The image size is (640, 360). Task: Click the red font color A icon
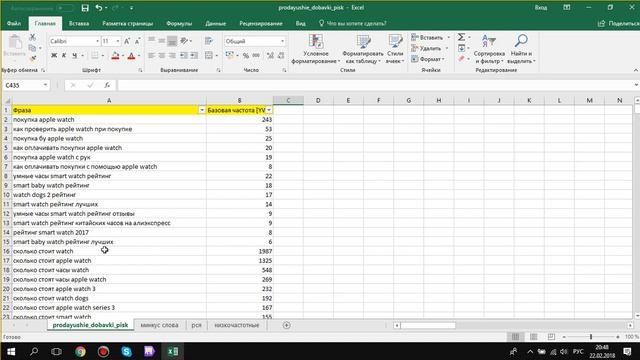coord(131,56)
